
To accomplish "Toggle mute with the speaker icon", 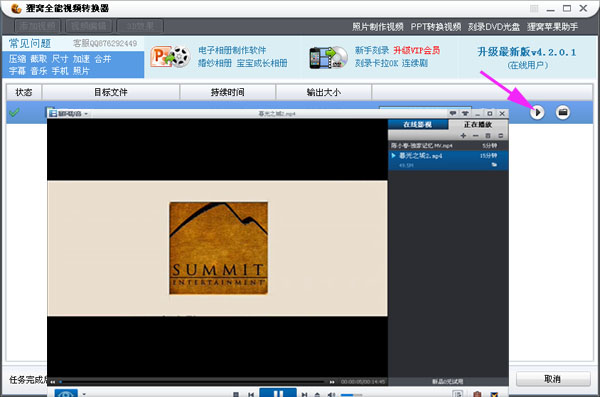I will (x=331, y=394).
